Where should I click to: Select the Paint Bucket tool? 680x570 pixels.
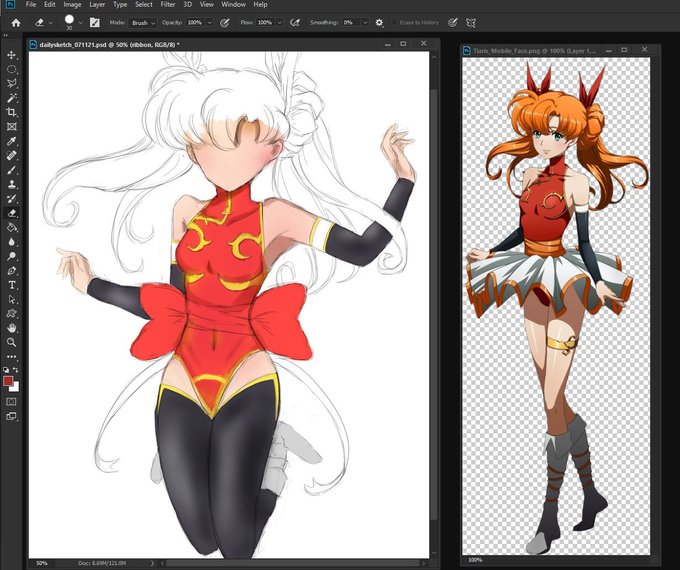[12, 227]
